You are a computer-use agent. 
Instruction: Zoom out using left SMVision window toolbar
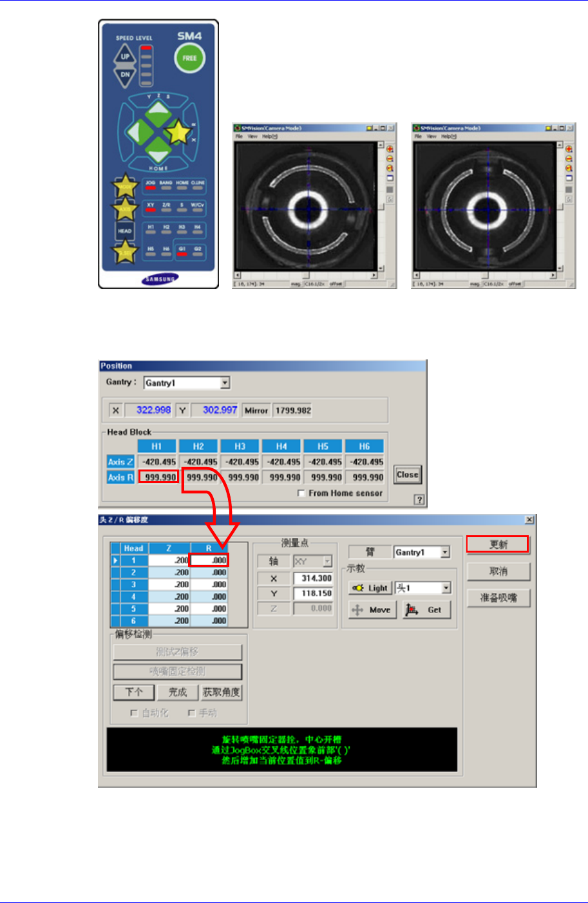[x=390, y=159]
